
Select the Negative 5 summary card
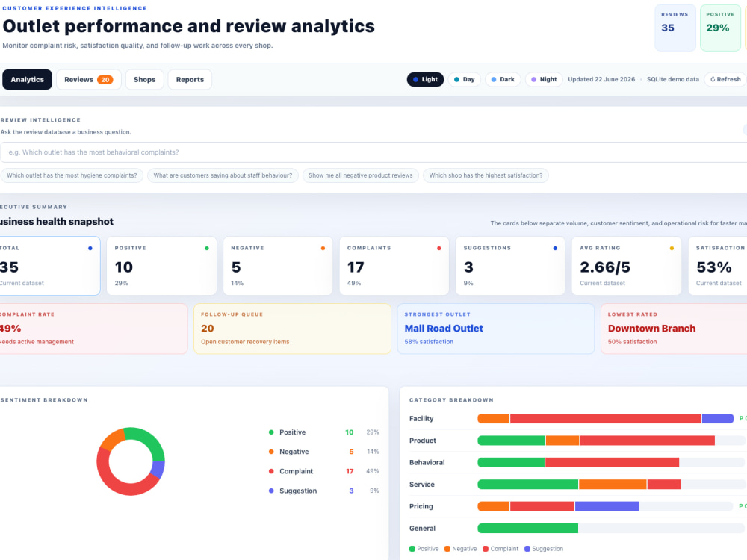click(278, 266)
